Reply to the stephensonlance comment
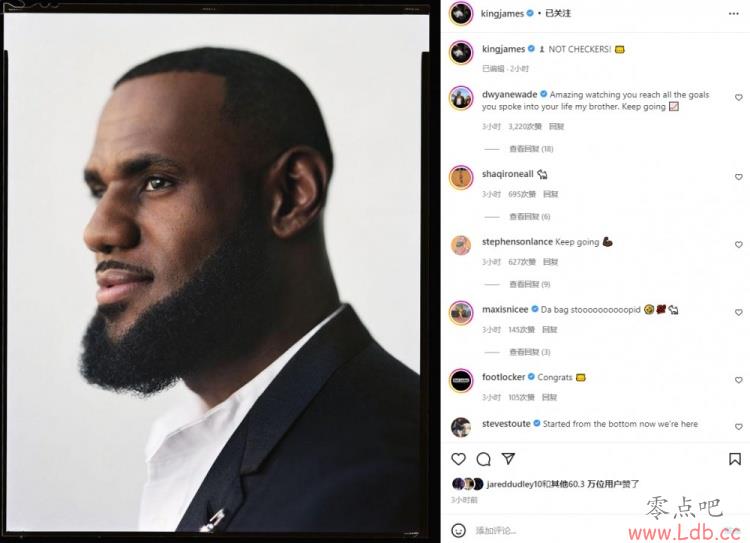The width and height of the screenshot is (750, 543). tap(551, 262)
